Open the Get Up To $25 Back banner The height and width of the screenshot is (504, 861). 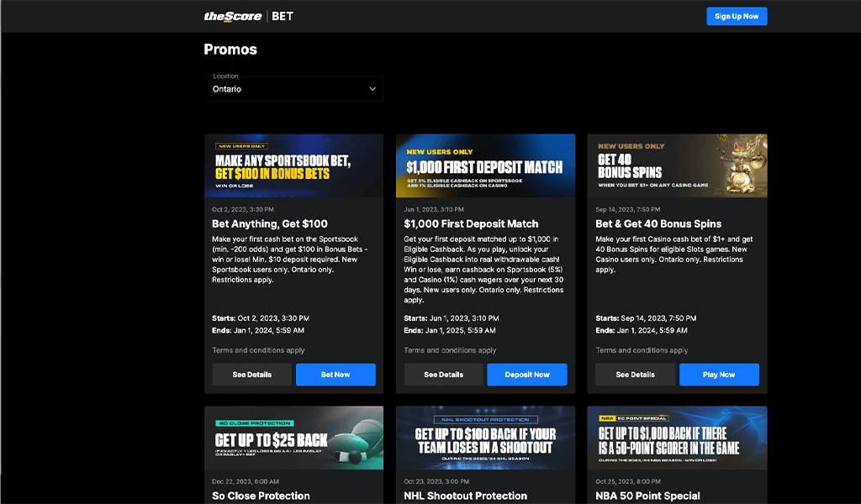coord(293,438)
